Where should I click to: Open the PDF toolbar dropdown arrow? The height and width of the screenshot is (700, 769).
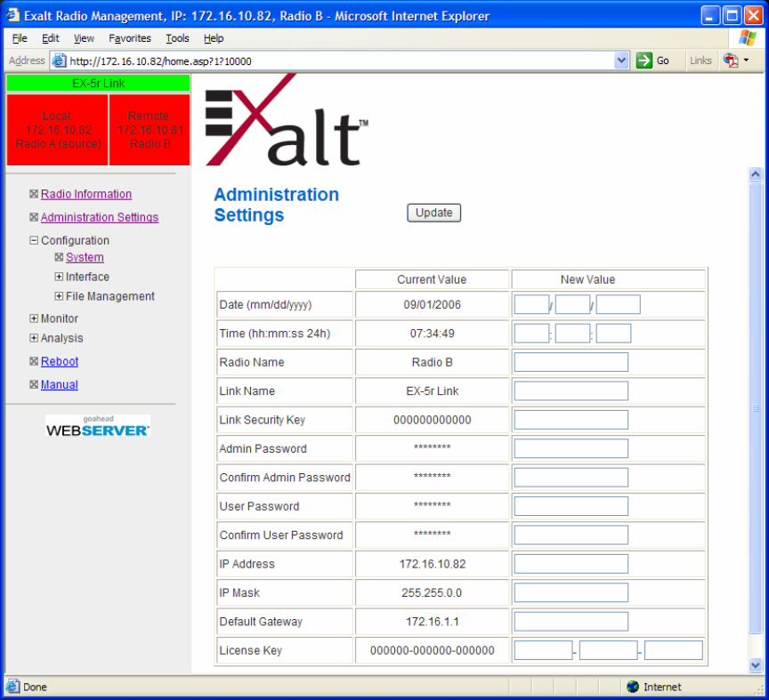coord(746,60)
